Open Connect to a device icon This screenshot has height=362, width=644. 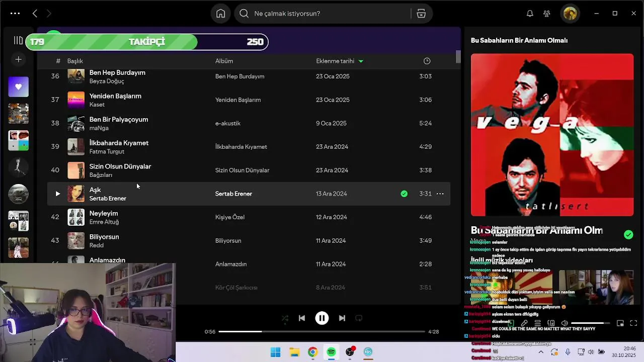tap(551, 323)
